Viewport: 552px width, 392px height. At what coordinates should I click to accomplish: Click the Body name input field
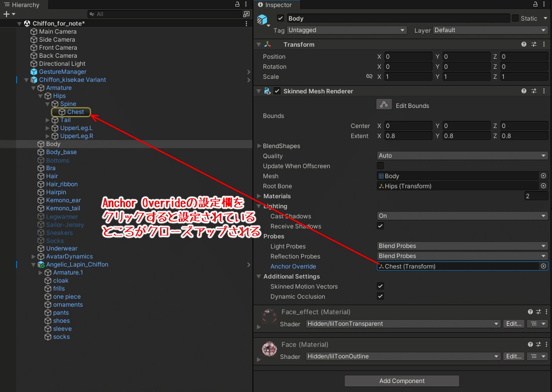[x=398, y=18]
